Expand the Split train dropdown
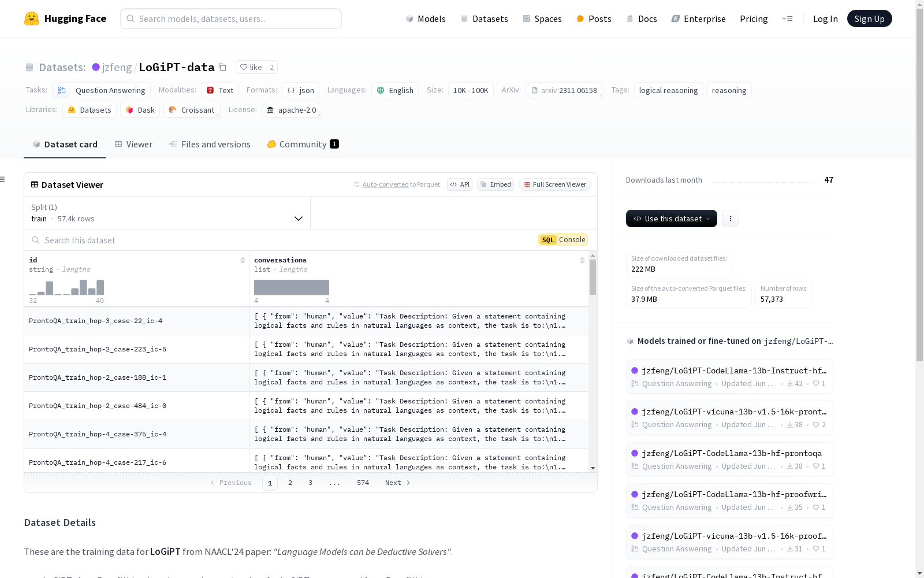The width and height of the screenshot is (924, 578). click(167, 213)
